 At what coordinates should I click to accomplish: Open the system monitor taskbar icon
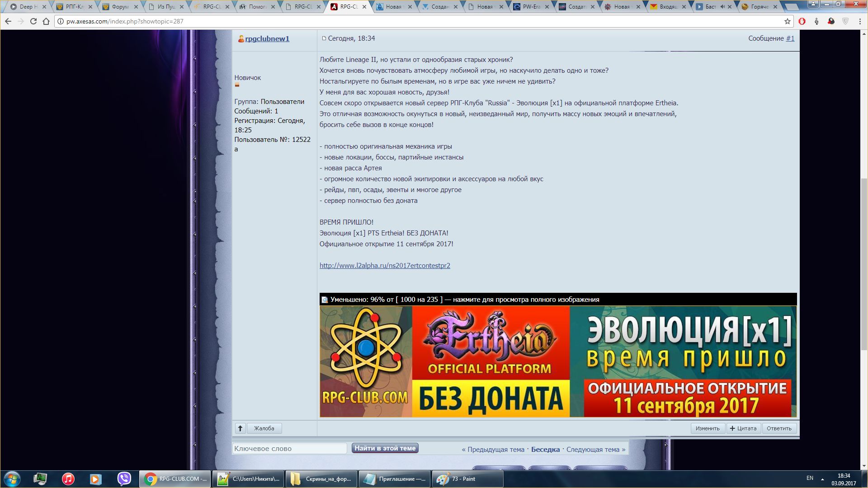click(x=40, y=479)
